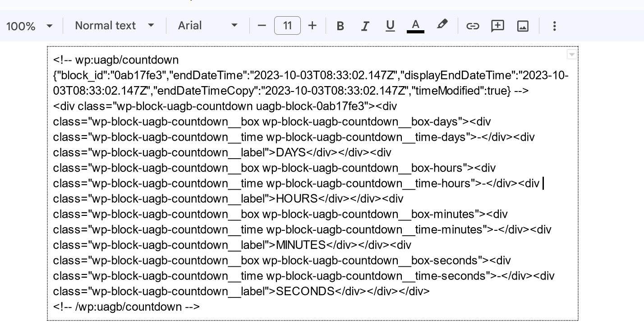This screenshot has height=334, width=644.
Task: Click the text uagb-block-0ab17fe3
Action: [x=310, y=106]
